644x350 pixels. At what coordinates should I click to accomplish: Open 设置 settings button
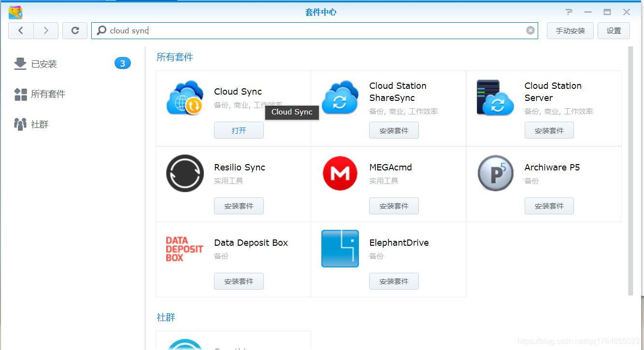click(614, 30)
